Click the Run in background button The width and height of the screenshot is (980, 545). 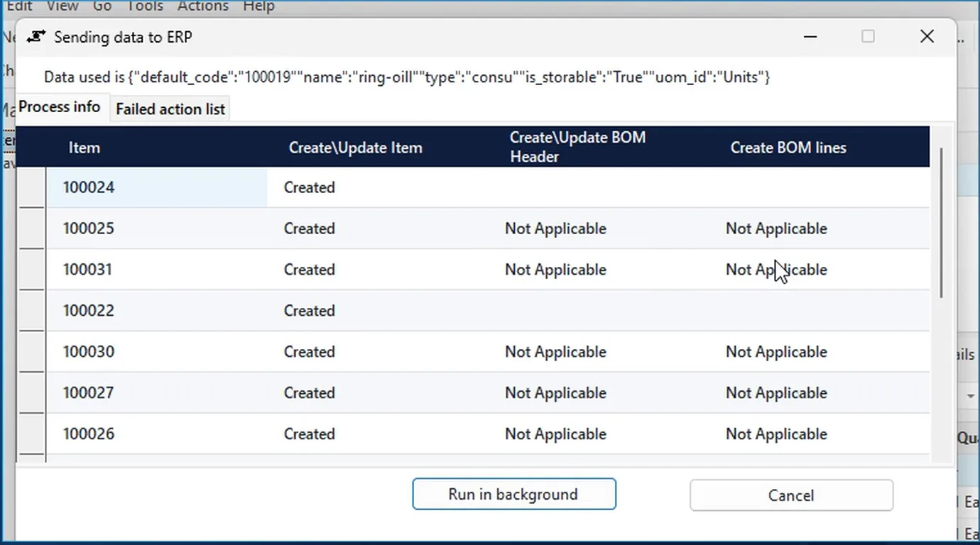514,494
